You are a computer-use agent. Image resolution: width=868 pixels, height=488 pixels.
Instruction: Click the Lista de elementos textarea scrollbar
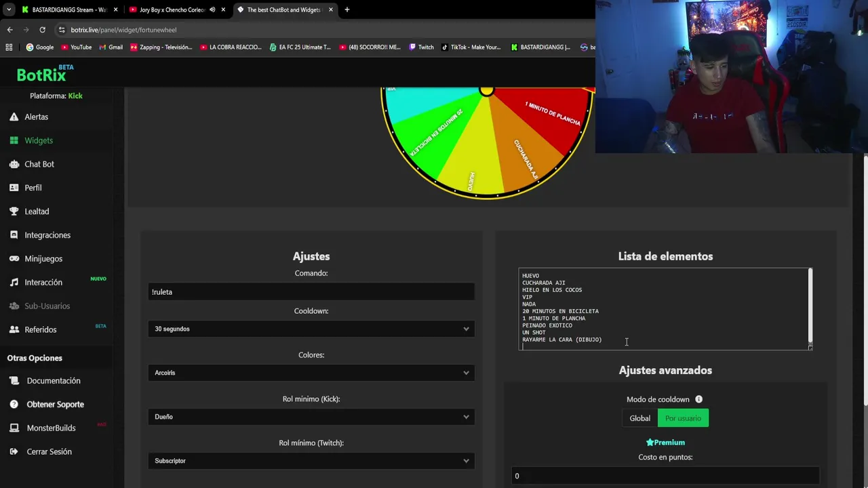click(x=810, y=306)
